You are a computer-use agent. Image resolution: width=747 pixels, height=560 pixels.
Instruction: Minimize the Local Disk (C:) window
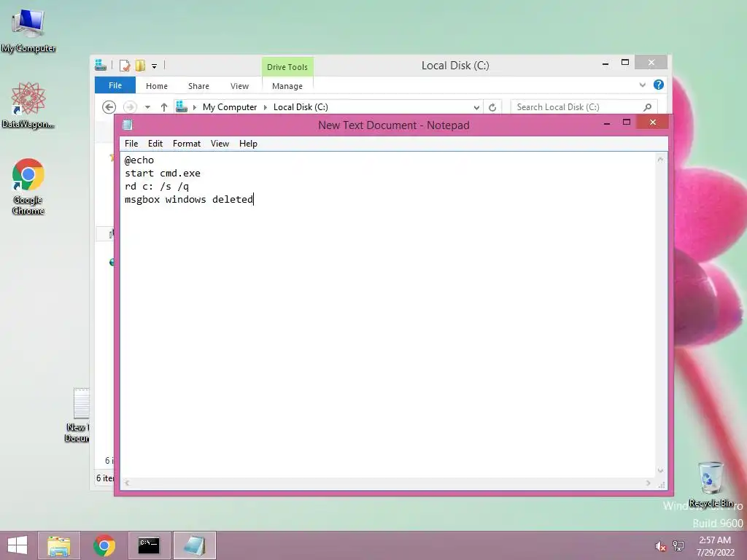tap(605, 63)
